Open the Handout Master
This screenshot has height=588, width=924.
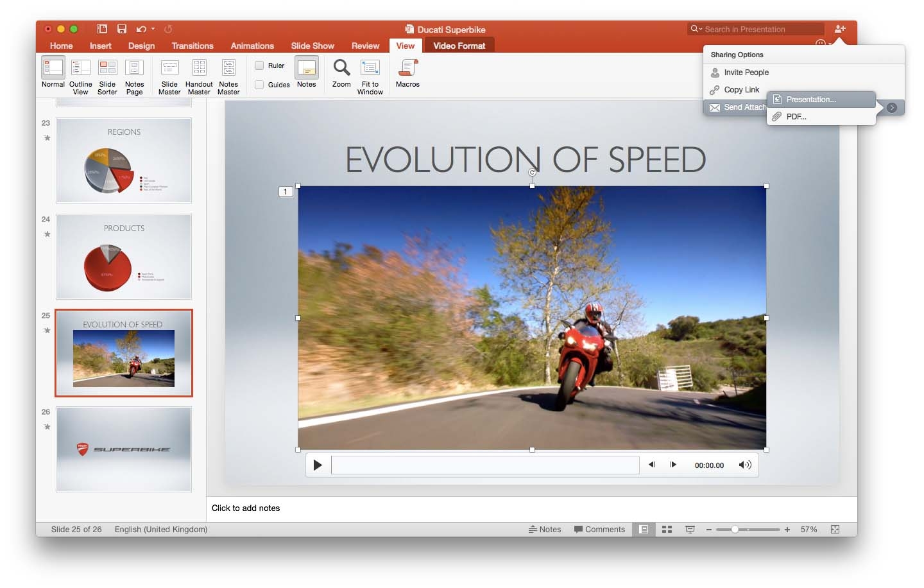(199, 77)
